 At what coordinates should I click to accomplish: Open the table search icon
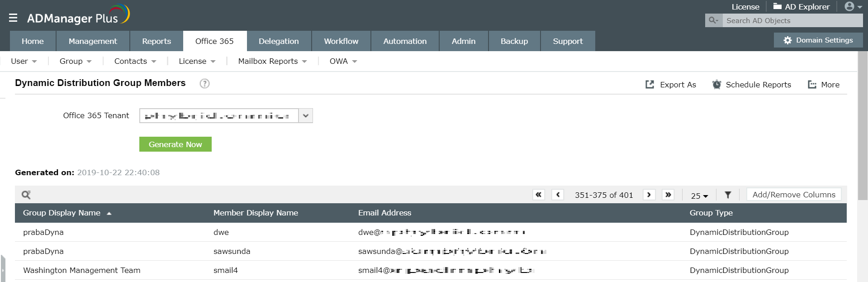coord(26,195)
